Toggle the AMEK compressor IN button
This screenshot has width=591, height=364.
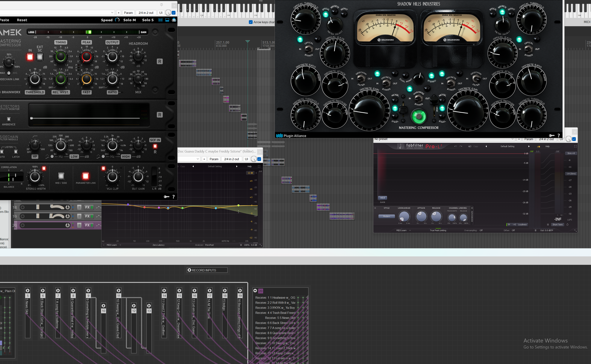pos(30,57)
